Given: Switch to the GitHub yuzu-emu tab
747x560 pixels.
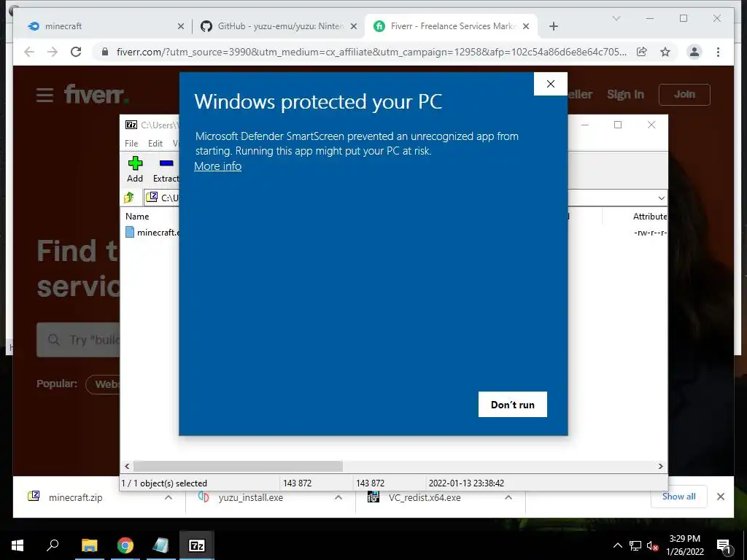Looking at the screenshot, I should click(x=279, y=26).
